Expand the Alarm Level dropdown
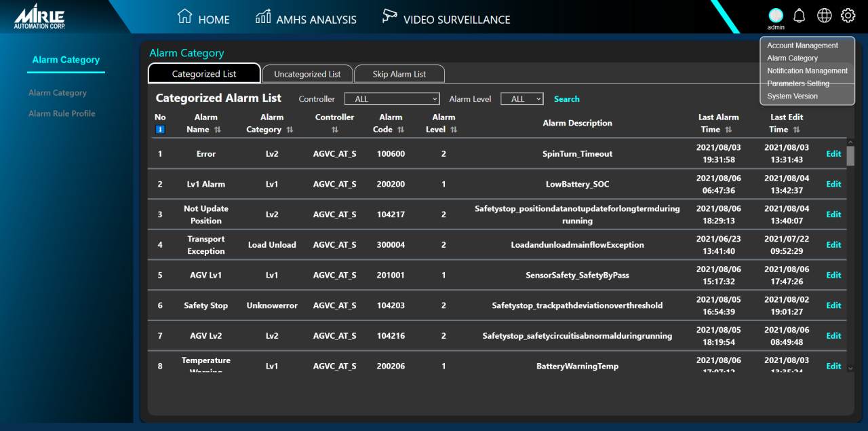This screenshot has width=868, height=431. [521, 99]
